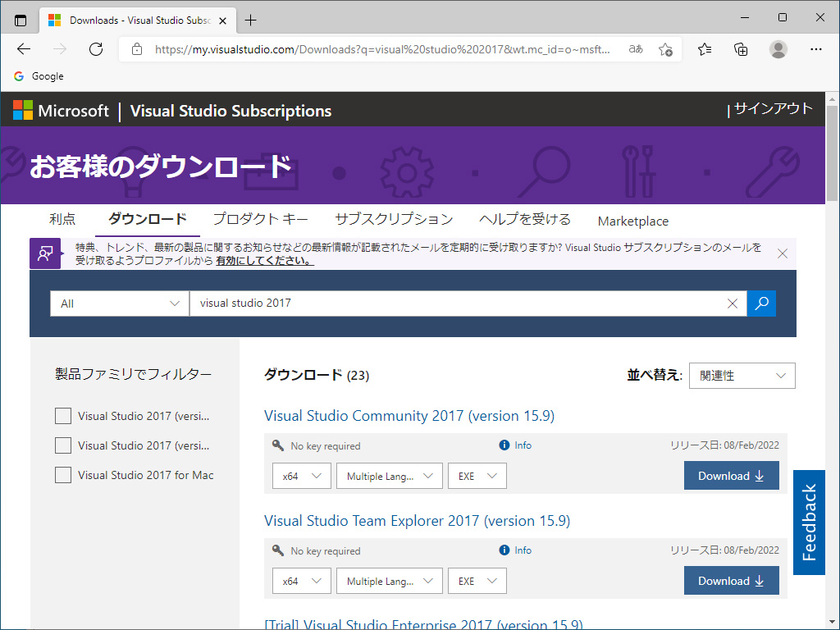Open the Collections icon
Image resolution: width=840 pixels, height=630 pixels.
tap(741, 49)
